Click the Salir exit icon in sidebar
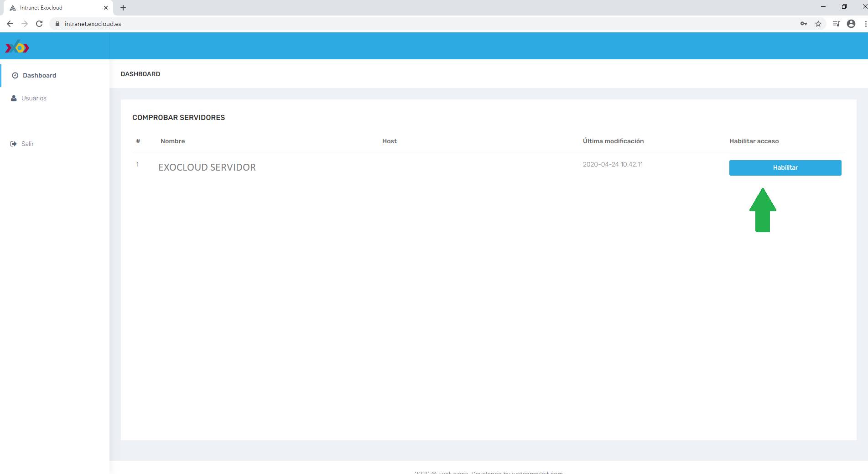Screen dimensions: 868x474 click(x=13, y=144)
